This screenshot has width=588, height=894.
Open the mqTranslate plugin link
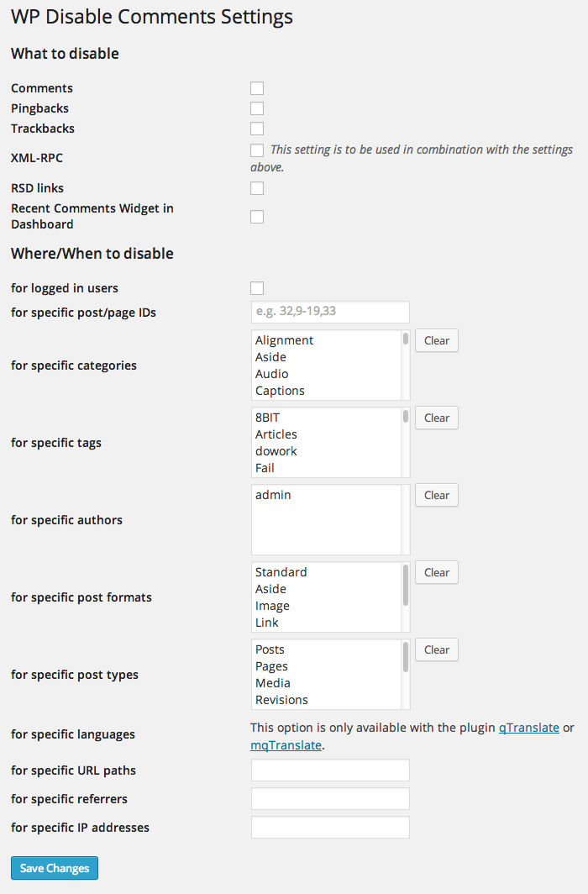[286, 744]
